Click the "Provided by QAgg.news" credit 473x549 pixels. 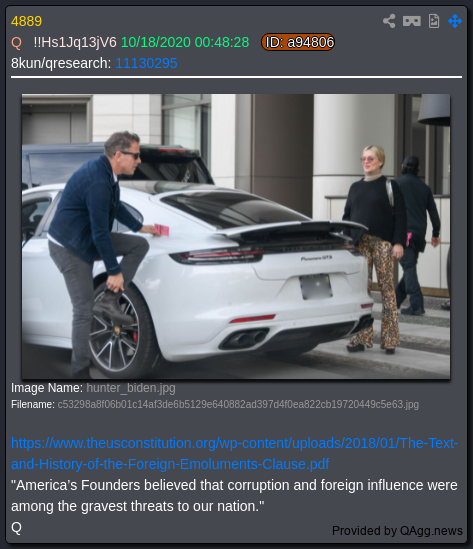[x=397, y=531]
